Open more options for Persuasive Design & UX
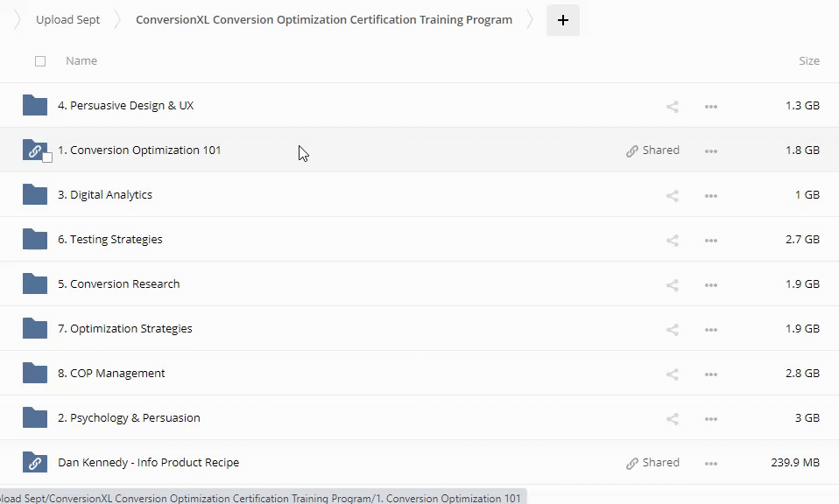Screen dimensions: 839x504 click(711, 107)
